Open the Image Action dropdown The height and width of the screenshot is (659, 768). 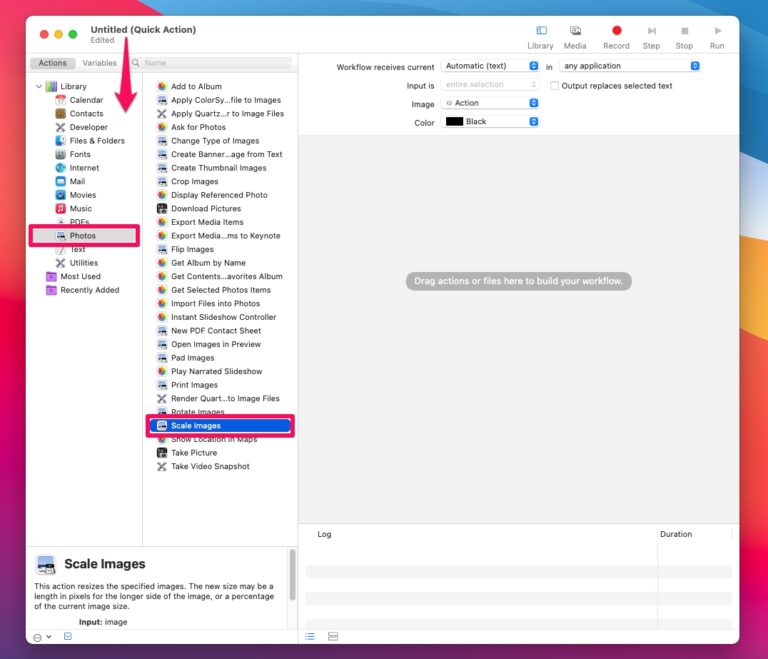pyautogui.click(x=490, y=103)
